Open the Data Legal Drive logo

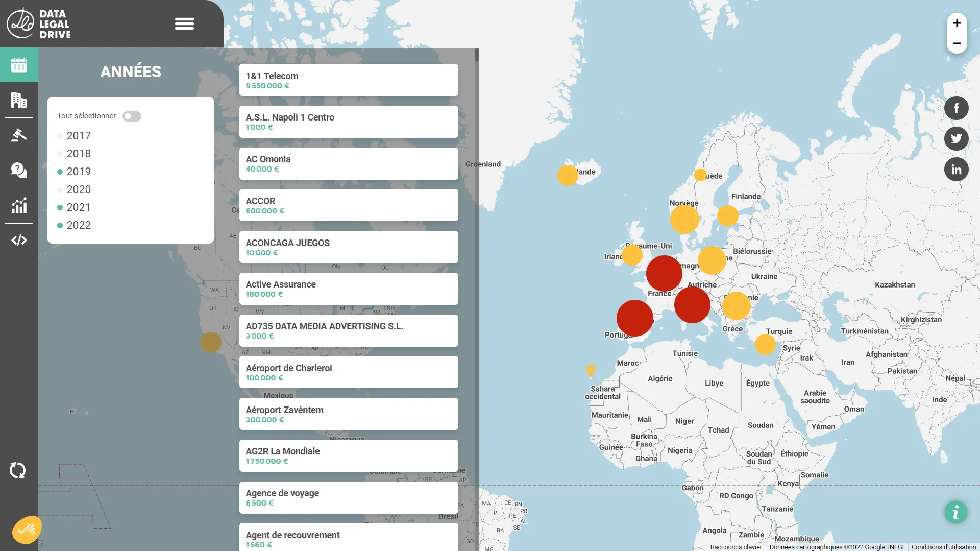(x=39, y=23)
